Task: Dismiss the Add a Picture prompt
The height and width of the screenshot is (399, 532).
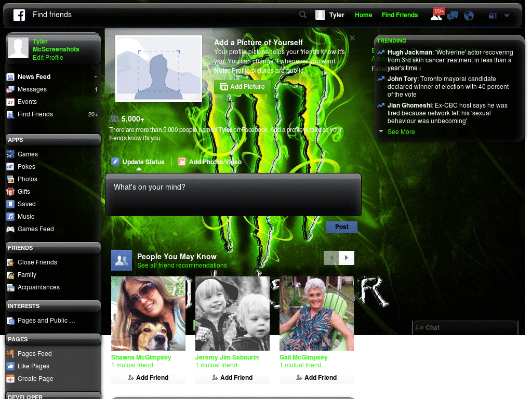Action: click(352, 38)
